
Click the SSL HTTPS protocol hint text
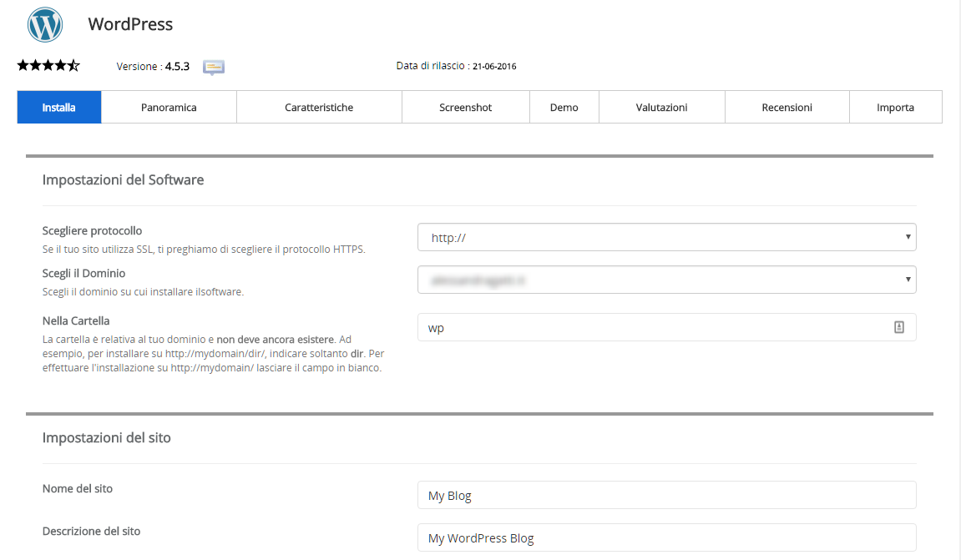click(204, 250)
